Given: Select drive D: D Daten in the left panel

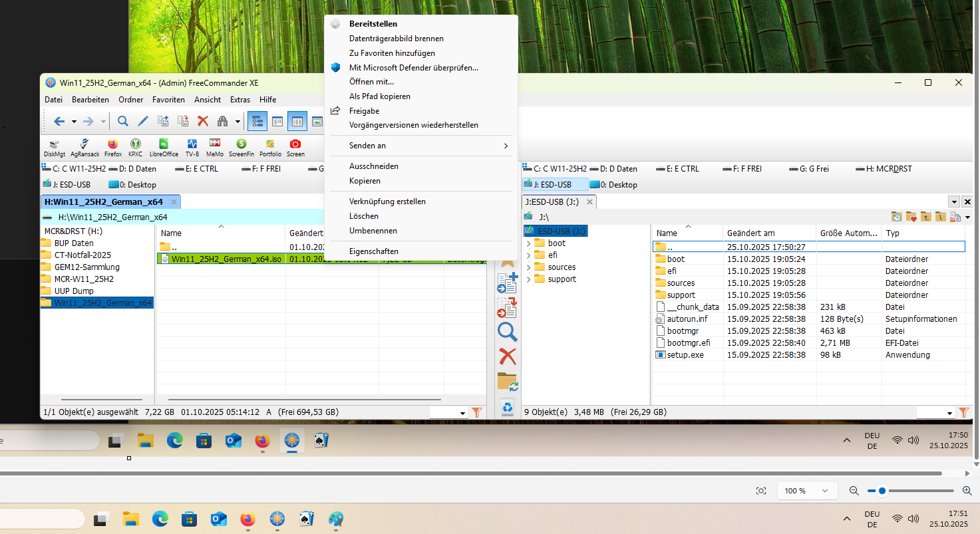Looking at the screenshot, I should click(x=132, y=169).
